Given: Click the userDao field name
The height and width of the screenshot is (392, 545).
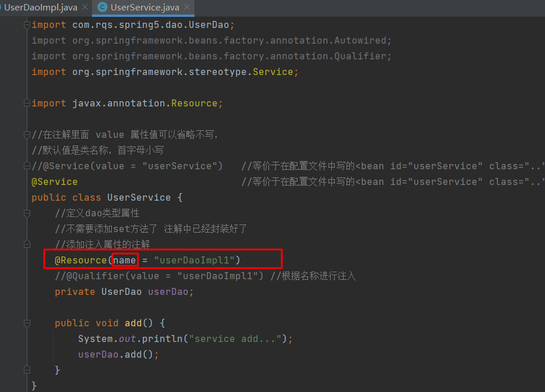Looking at the screenshot, I should pyautogui.click(x=168, y=291).
